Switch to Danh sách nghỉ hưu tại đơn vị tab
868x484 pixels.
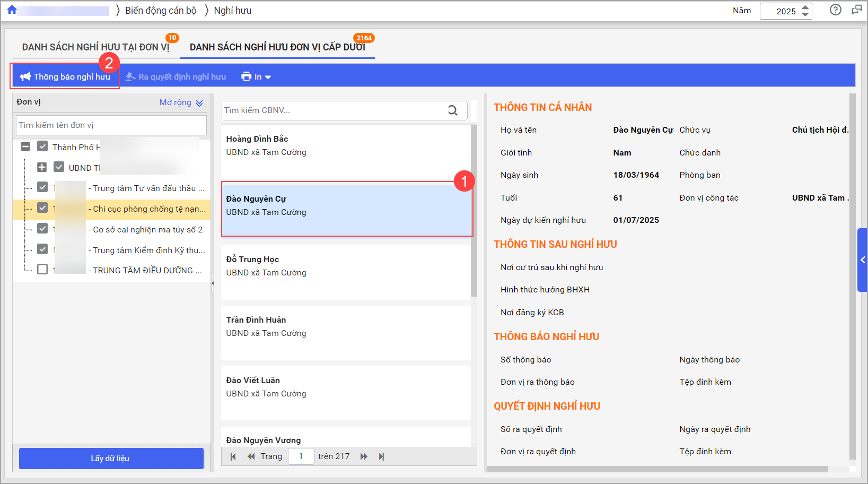coord(95,47)
